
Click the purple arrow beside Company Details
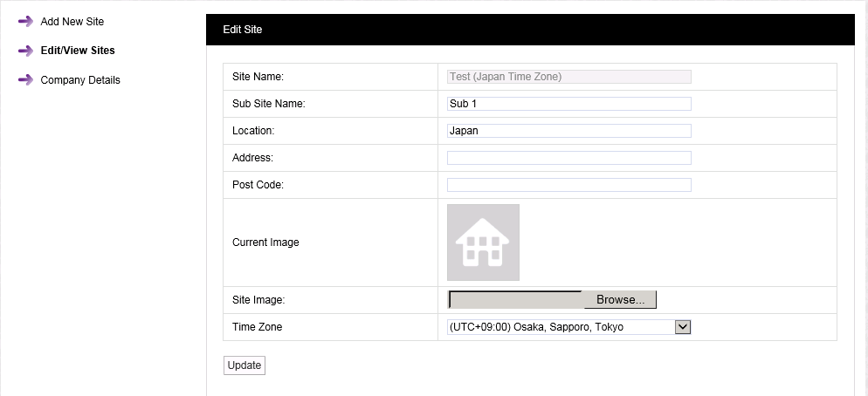(x=25, y=80)
